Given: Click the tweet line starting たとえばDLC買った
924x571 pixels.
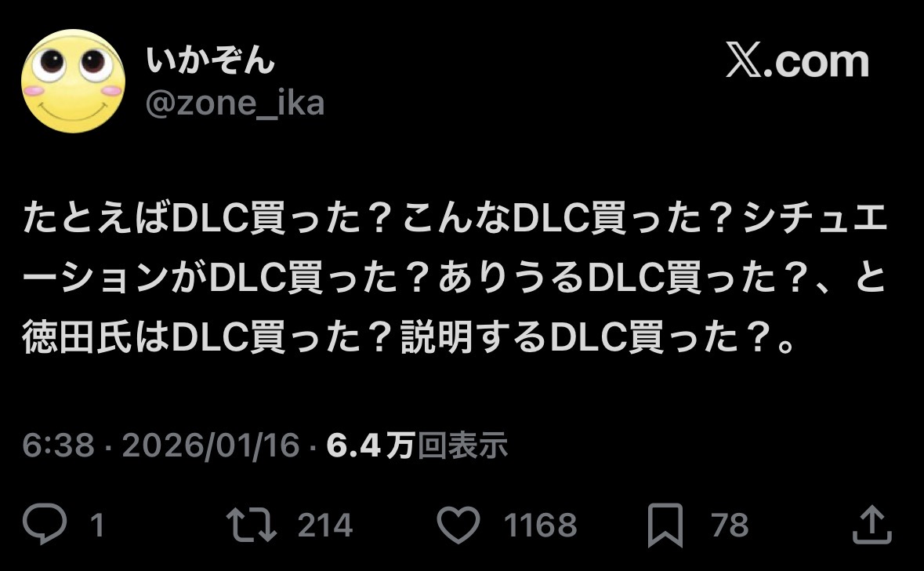Looking at the screenshot, I should click(455, 218).
